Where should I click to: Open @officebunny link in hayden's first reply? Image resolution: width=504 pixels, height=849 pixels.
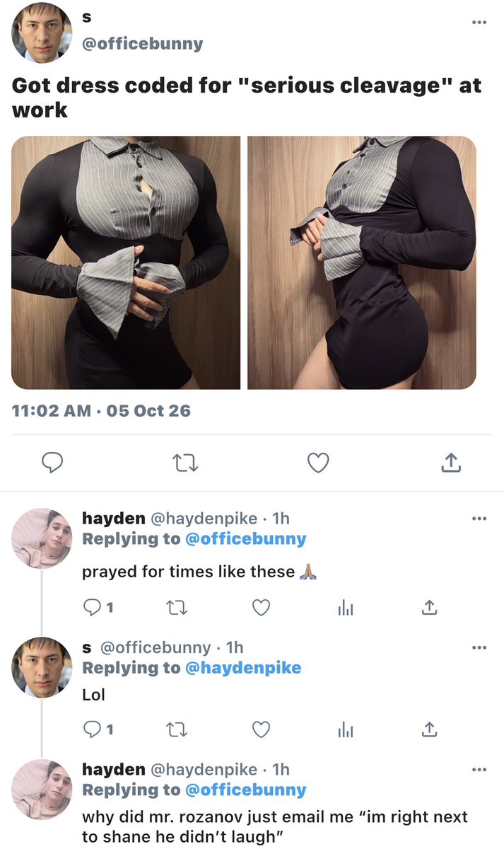[x=245, y=539]
